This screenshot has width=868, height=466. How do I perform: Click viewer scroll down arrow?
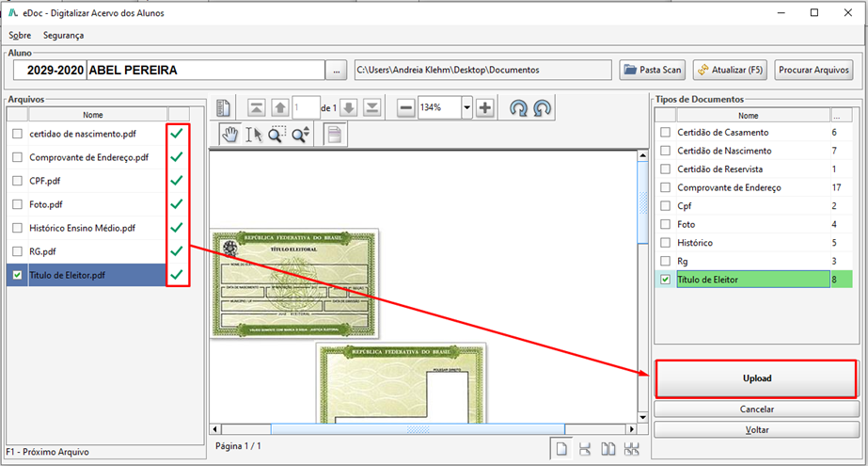click(x=642, y=417)
